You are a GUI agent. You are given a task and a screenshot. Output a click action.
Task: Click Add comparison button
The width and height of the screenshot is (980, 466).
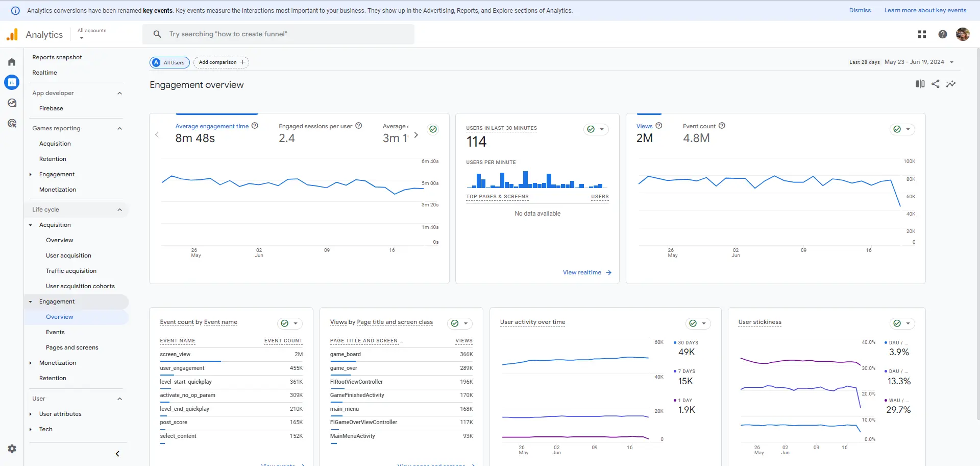pyautogui.click(x=221, y=62)
